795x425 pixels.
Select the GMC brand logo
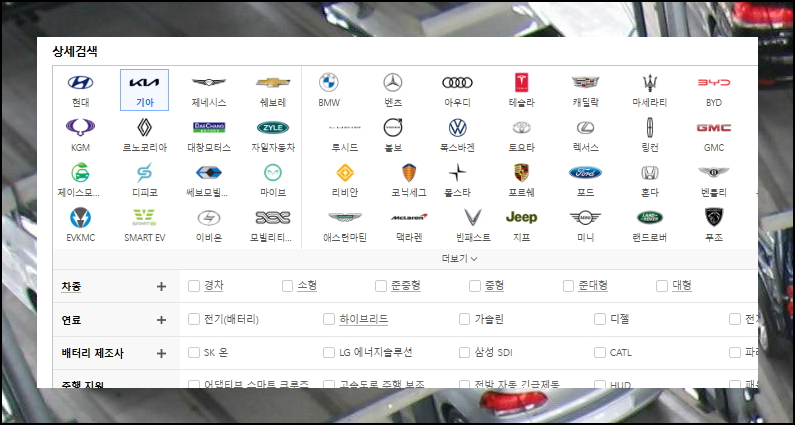(x=714, y=127)
